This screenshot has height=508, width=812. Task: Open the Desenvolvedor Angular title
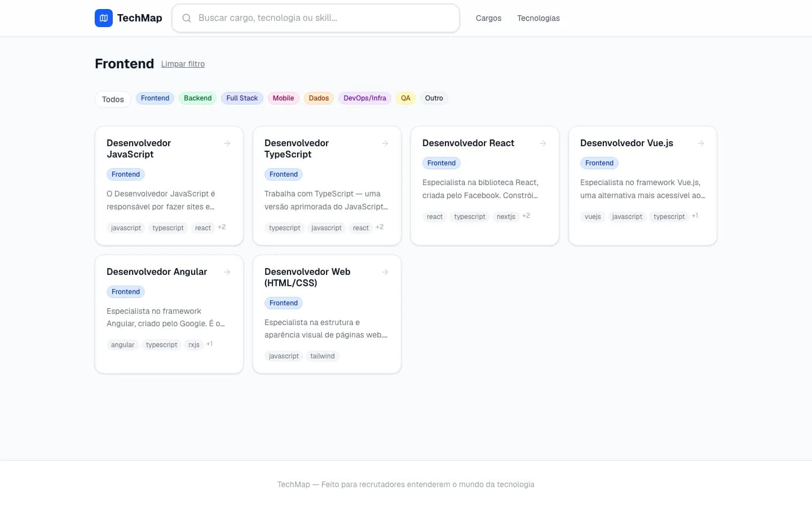pos(157,272)
